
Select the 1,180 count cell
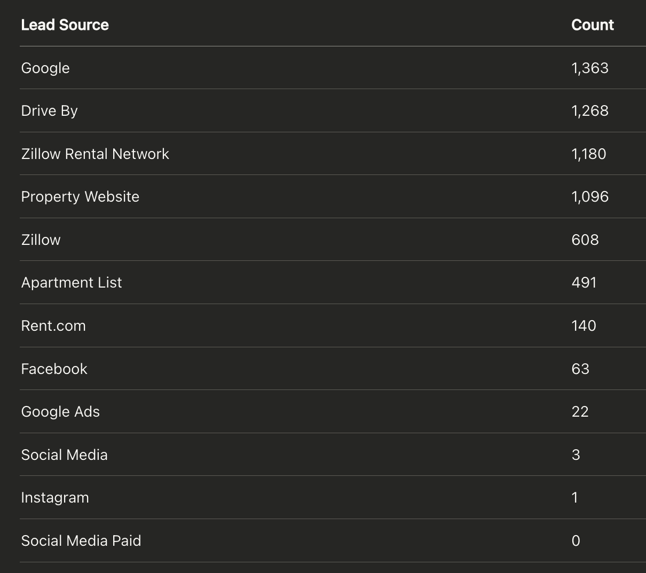pyautogui.click(x=589, y=154)
